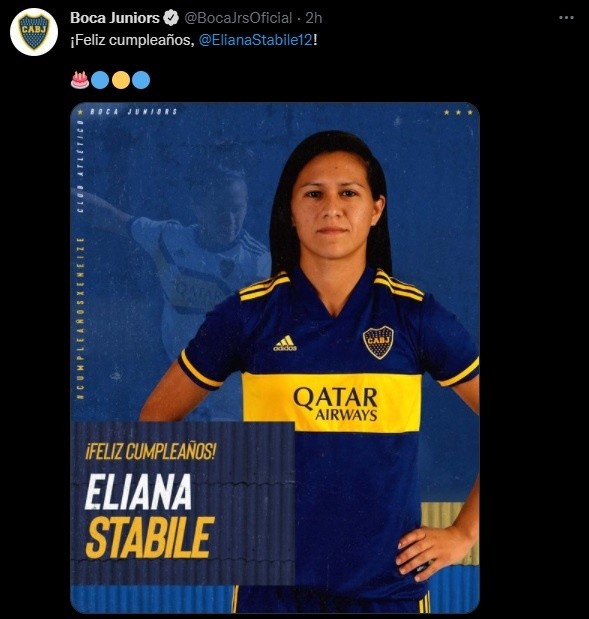
Task: Click the Boca Juniors CABJ profile avatar
Action: tap(34, 32)
